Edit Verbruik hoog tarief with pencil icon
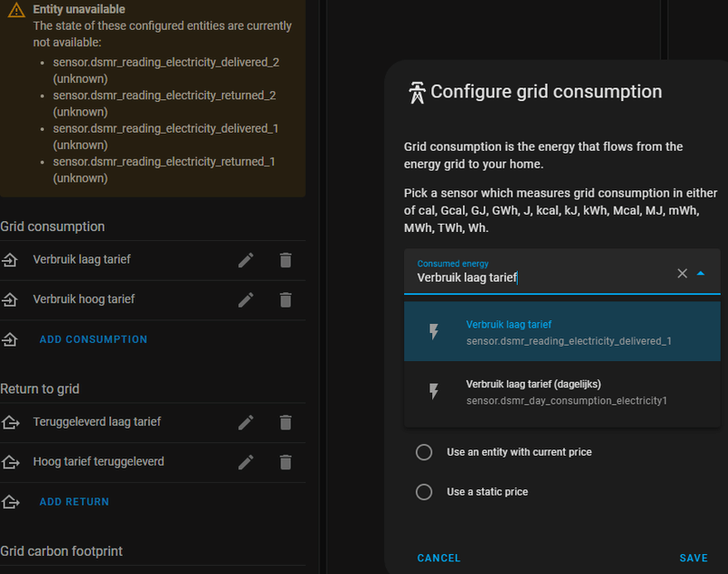This screenshot has height=574, width=728. tap(246, 299)
